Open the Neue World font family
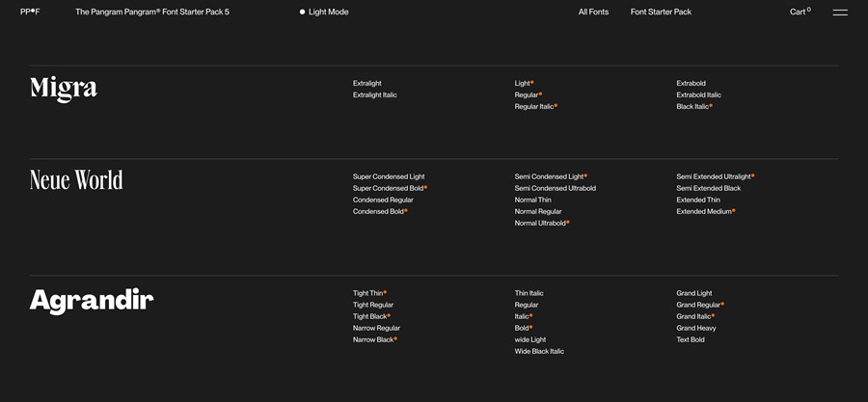The height and width of the screenshot is (402, 868). click(76, 179)
